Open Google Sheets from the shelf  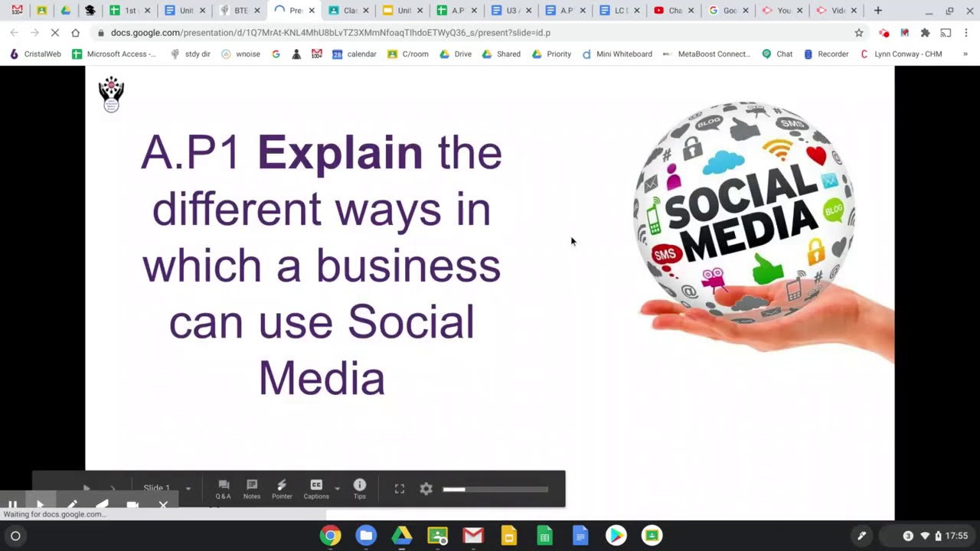(x=544, y=536)
